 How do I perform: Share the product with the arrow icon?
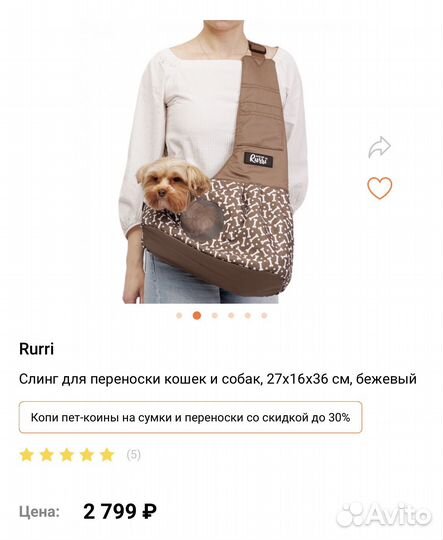[x=379, y=147]
